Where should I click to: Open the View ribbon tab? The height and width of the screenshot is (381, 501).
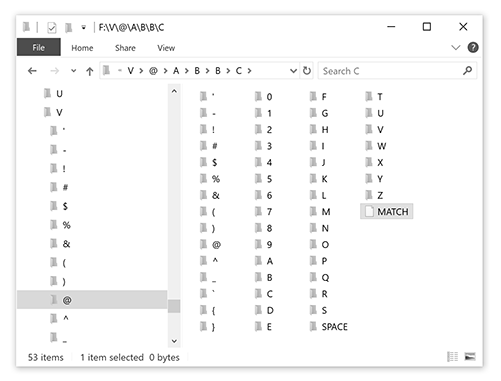166,48
